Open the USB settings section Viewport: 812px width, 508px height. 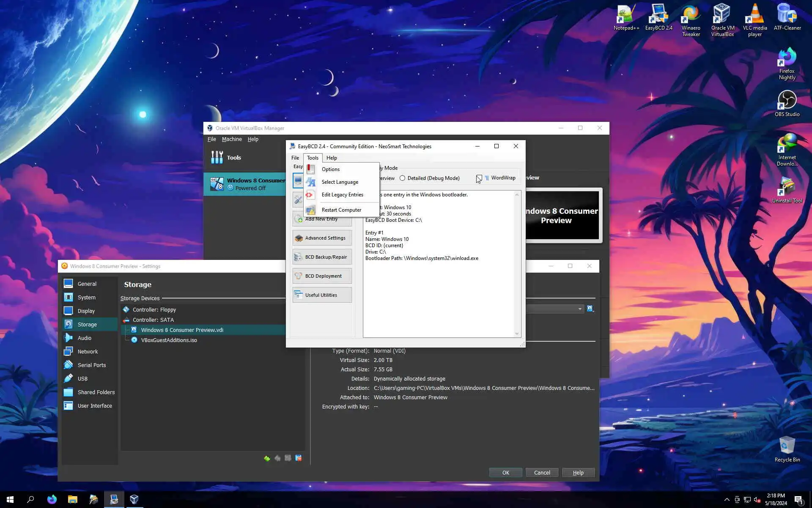pyautogui.click(x=82, y=378)
